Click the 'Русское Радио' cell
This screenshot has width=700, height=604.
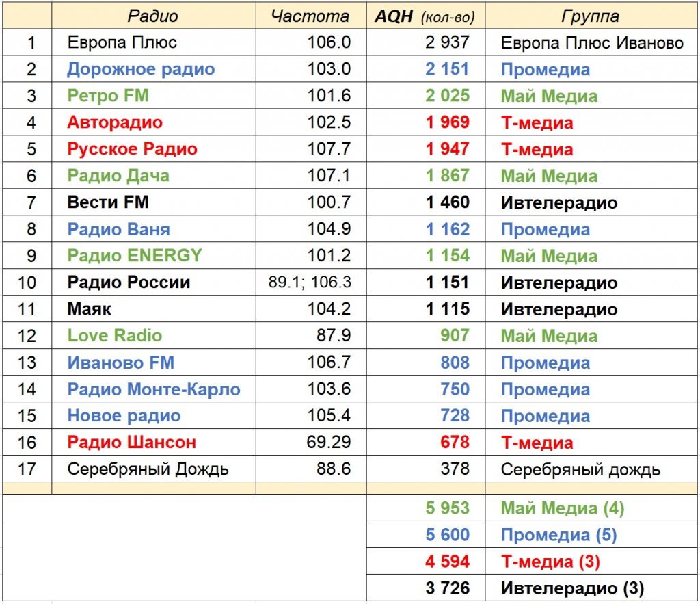154,149
